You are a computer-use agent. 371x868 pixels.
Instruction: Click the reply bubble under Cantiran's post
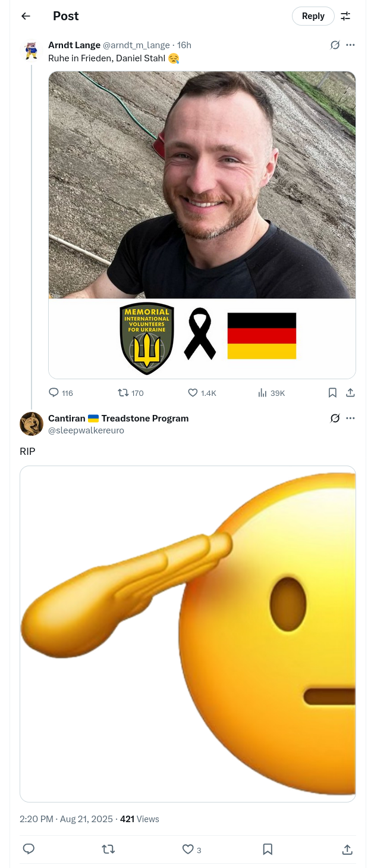pos(29,850)
